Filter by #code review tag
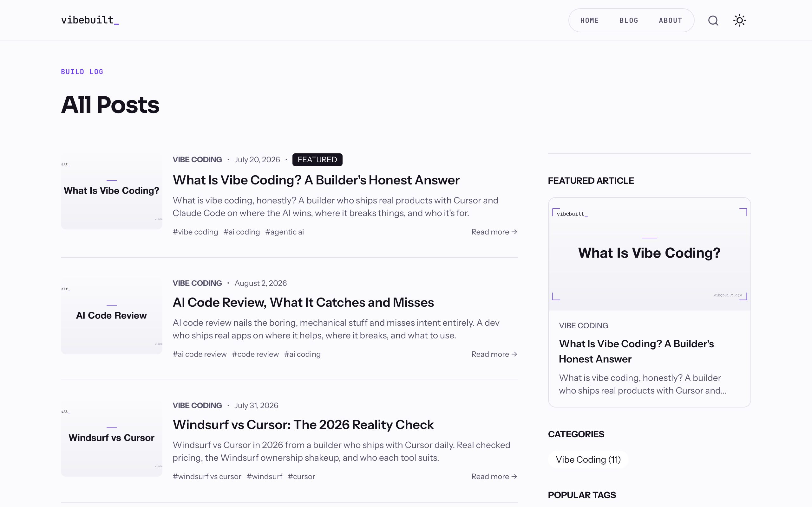This screenshot has height=507, width=812. 255,354
